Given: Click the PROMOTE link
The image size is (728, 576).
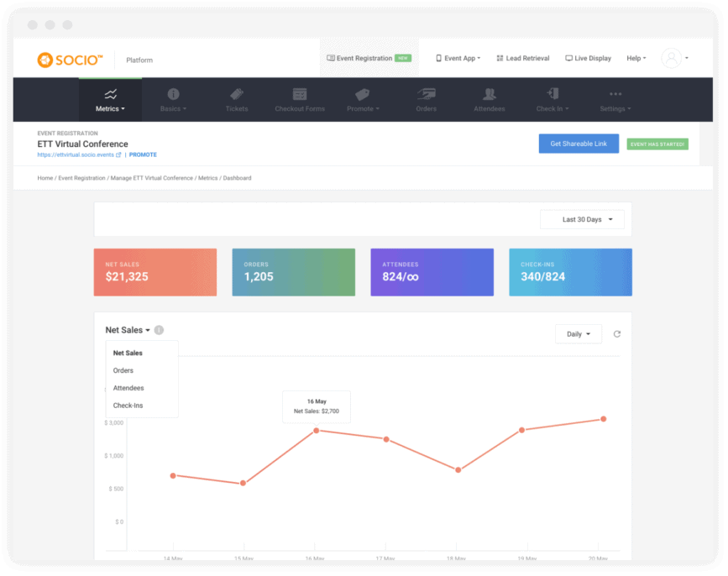Looking at the screenshot, I should point(143,155).
